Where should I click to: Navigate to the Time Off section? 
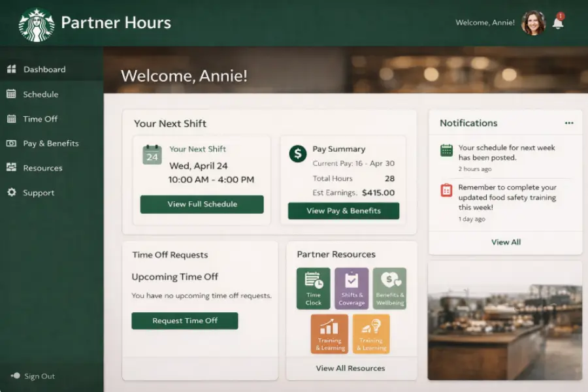click(x=38, y=119)
